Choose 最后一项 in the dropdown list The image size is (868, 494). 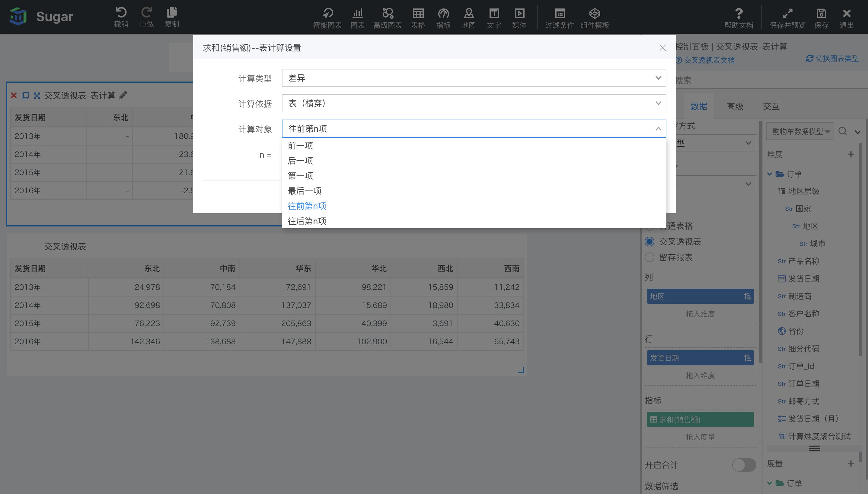[474, 191]
